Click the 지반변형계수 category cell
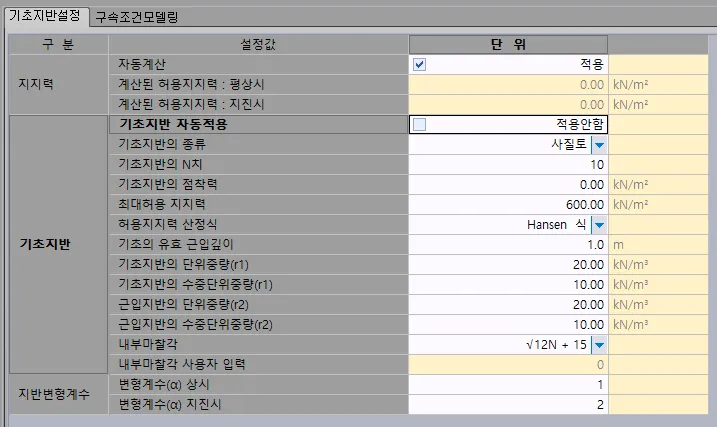The image size is (717, 427). pos(59,395)
